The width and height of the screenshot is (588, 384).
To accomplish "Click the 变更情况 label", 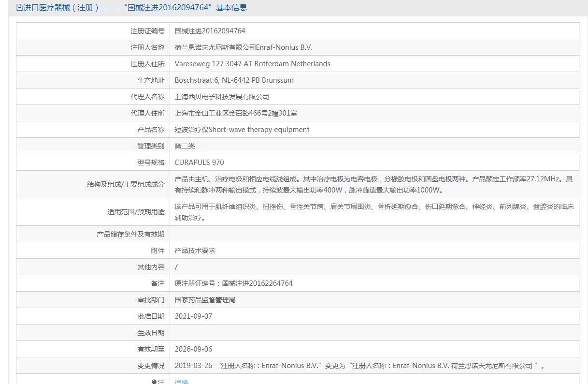I will tap(151, 366).
